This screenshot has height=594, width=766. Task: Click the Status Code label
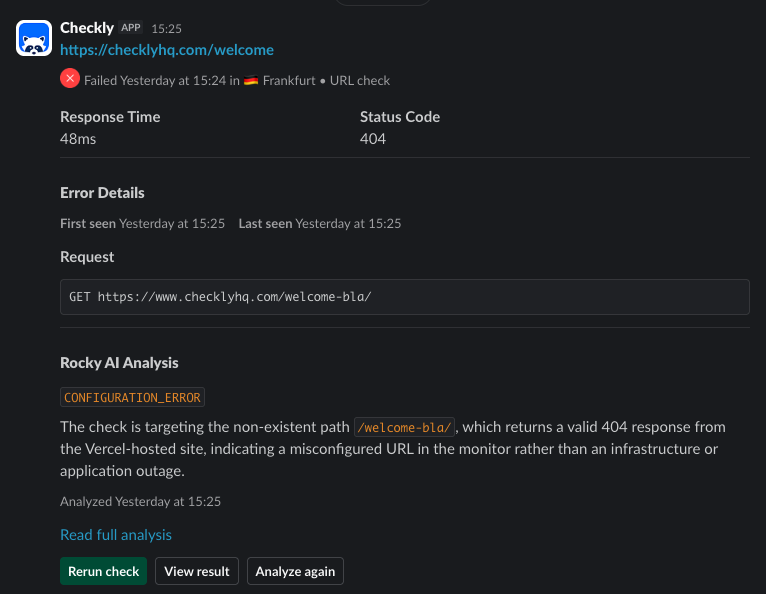tap(400, 117)
